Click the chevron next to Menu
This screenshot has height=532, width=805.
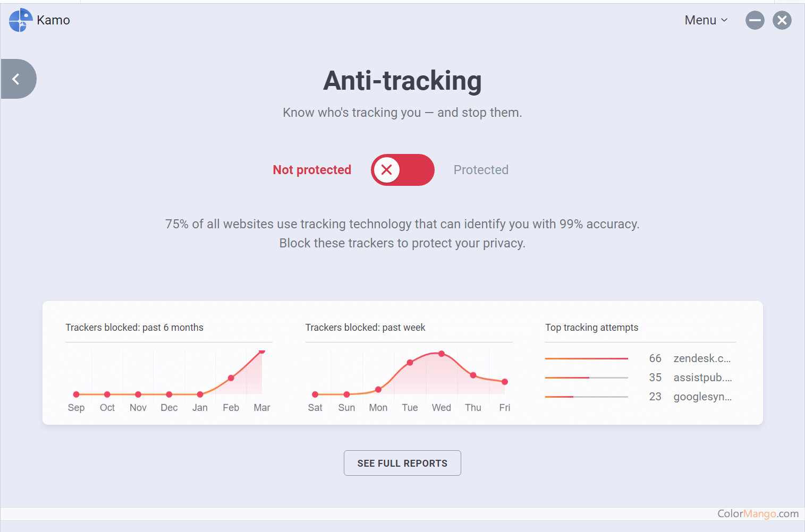[x=724, y=20]
